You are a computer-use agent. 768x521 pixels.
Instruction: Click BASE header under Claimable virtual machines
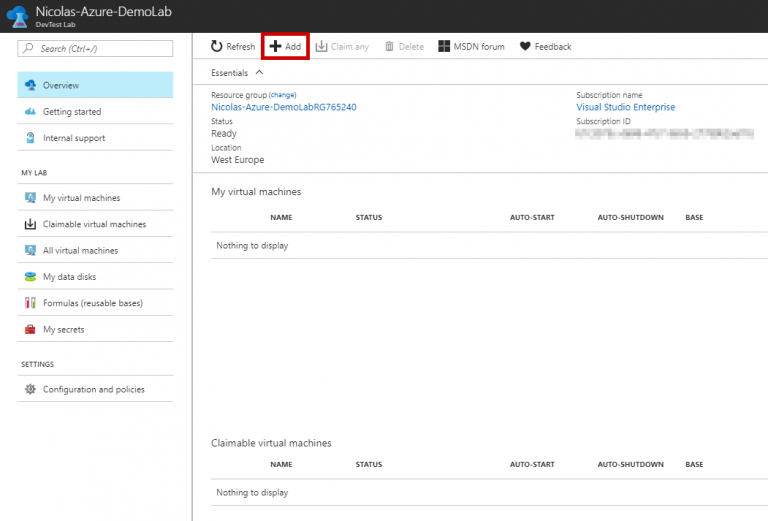pyautogui.click(x=694, y=464)
